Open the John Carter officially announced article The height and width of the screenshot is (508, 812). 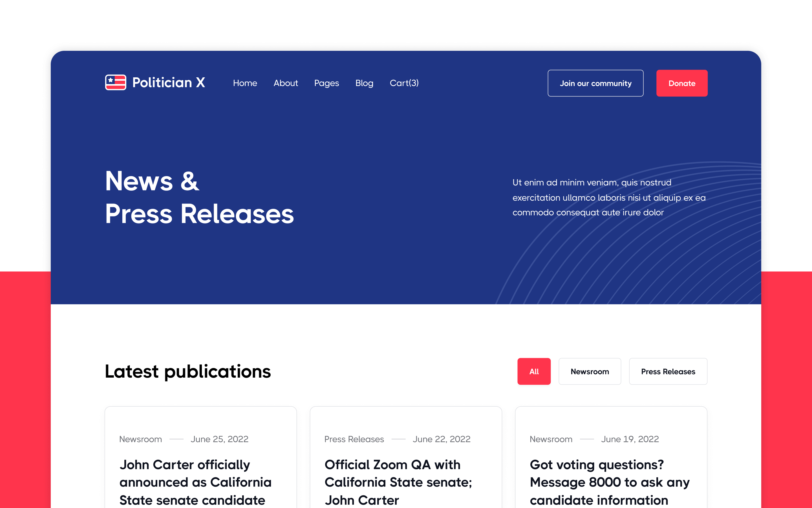[195, 482]
